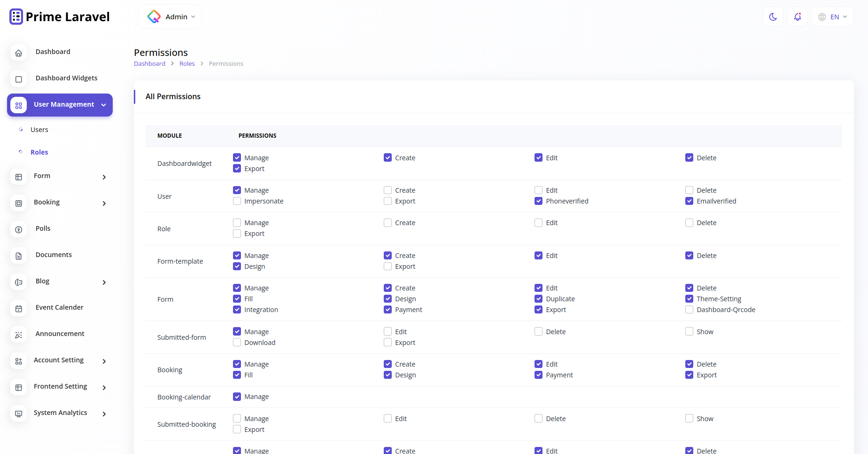
Task: Select the Documents sidebar icon
Action: tap(18, 256)
